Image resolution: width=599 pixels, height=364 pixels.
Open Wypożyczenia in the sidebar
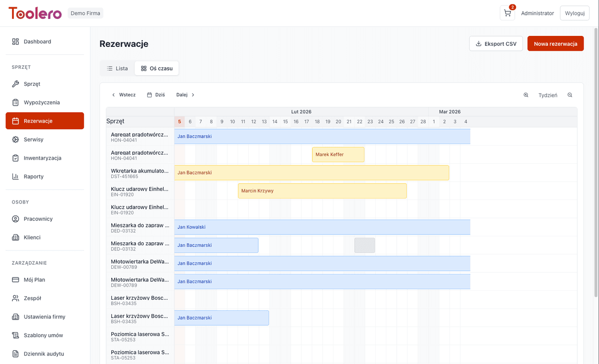tap(41, 102)
